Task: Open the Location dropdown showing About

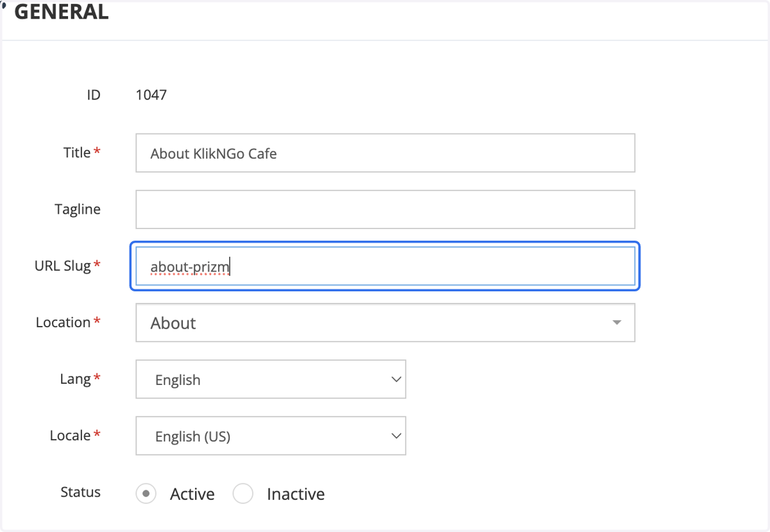Action: point(385,322)
